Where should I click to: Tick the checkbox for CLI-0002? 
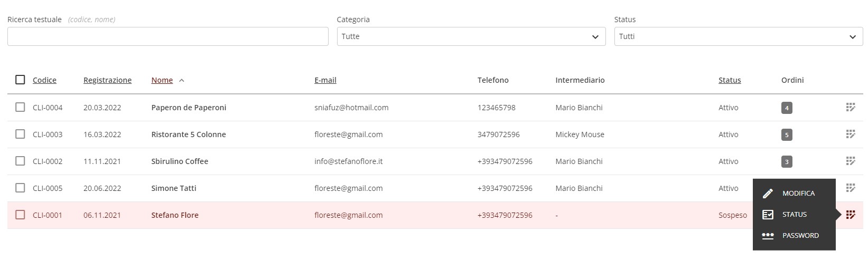(20, 161)
